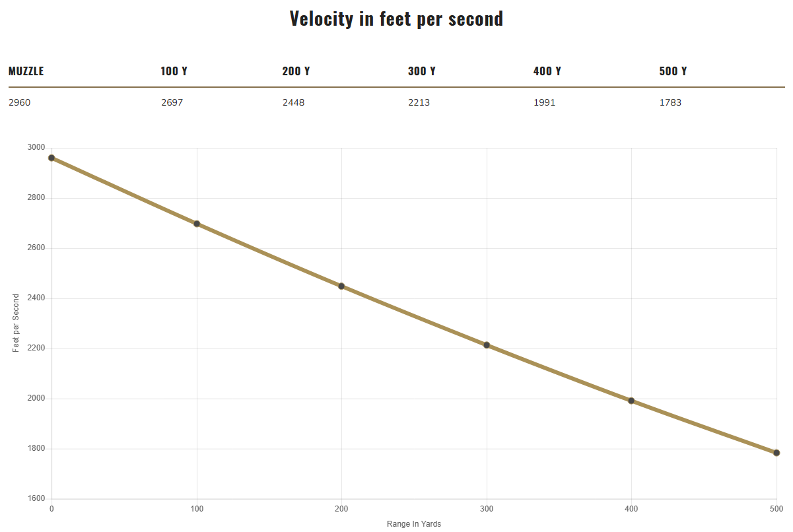Click the 500-yard data point on the line
Image resolution: width=793 pixels, height=532 pixels.
tap(776, 453)
